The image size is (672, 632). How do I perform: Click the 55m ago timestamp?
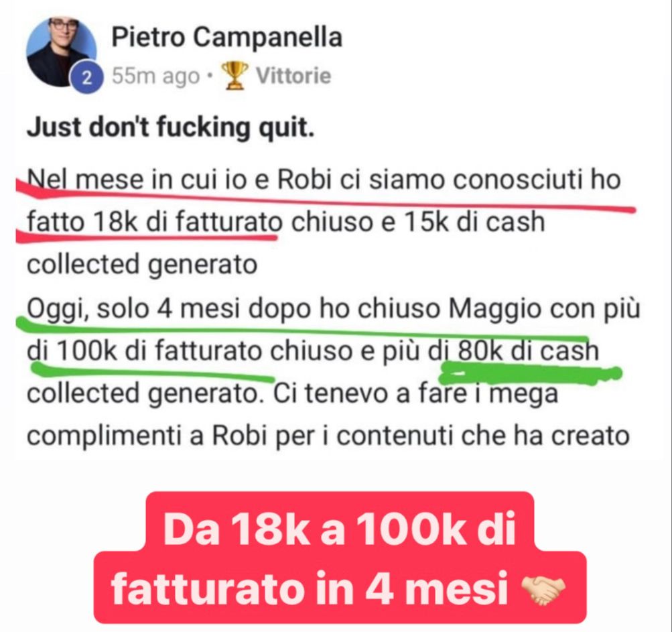(x=155, y=76)
